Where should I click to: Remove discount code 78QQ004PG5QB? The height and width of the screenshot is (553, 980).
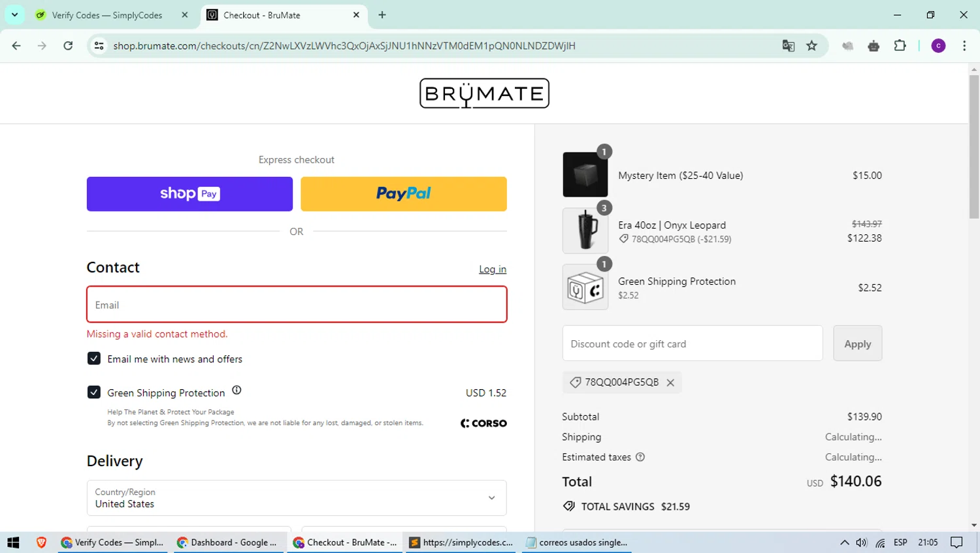pos(670,383)
